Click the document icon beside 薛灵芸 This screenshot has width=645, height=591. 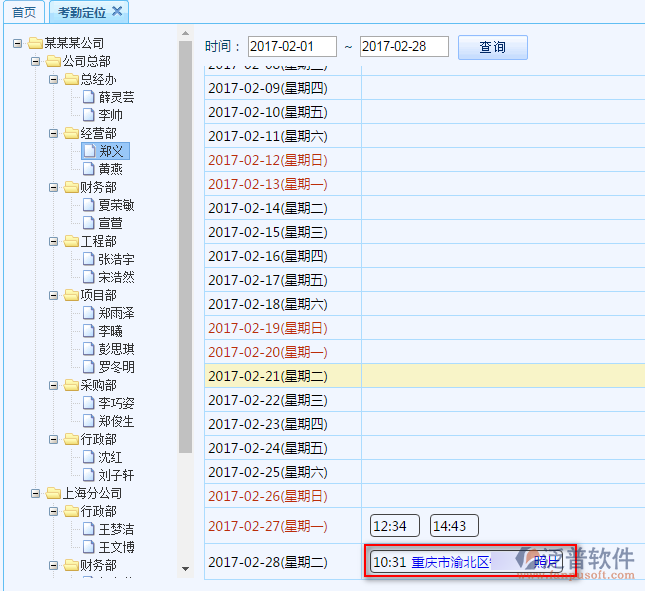[x=89, y=97]
